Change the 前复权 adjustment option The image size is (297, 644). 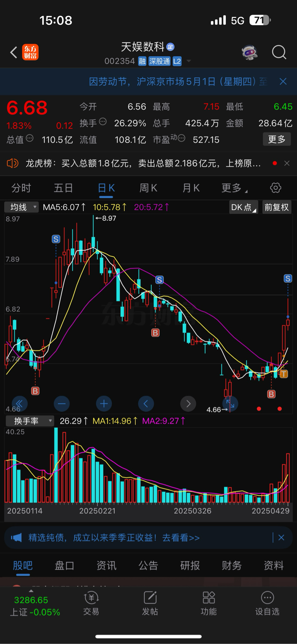click(277, 207)
